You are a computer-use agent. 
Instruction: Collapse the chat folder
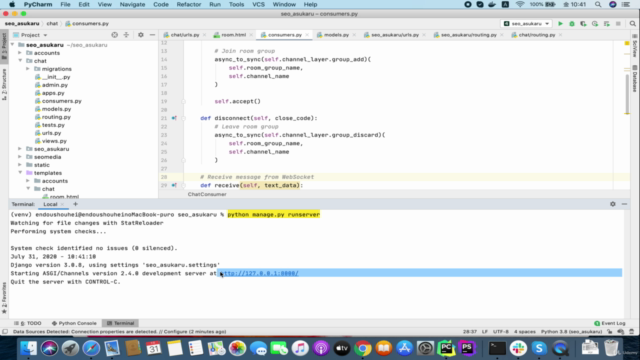(20, 61)
